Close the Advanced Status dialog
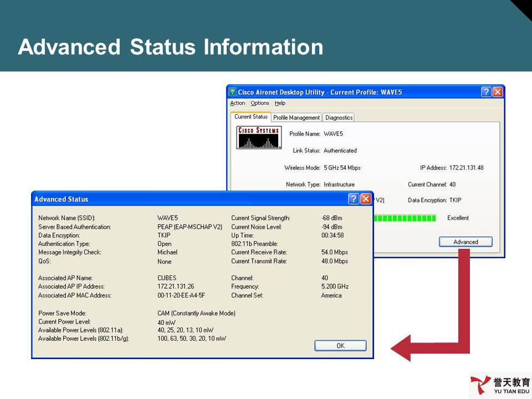This screenshot has height=399, width=532. pos(365,199)
